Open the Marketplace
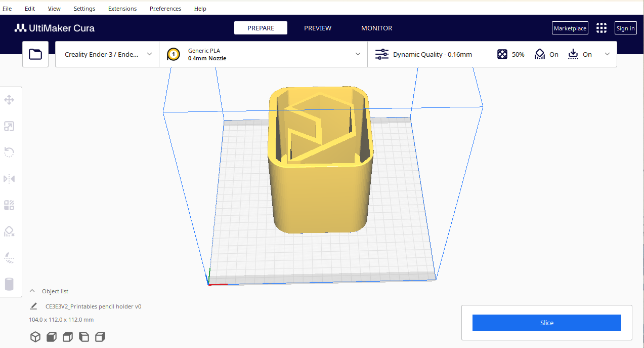 pos(570,28)
